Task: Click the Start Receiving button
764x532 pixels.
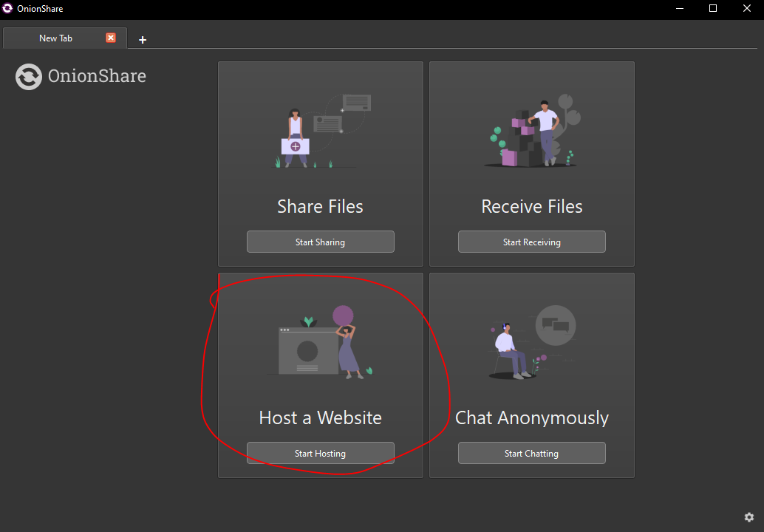Action: click(531, 242)
